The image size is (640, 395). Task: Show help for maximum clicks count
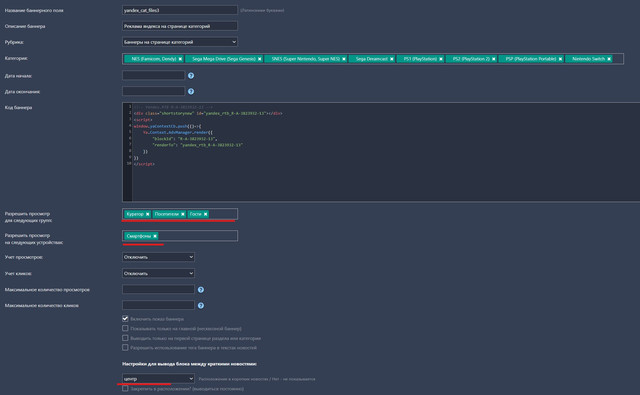pyautogui.click(x=201, y=305)
